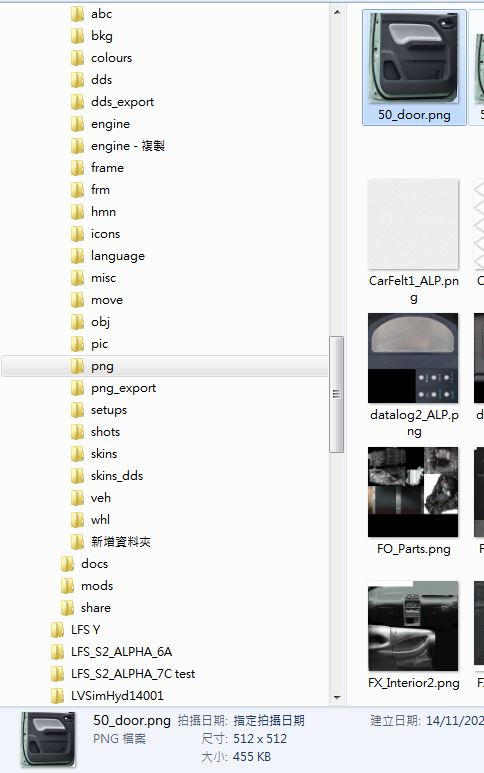Select the engine folder icon
This screenshot has height=773, width=484.
click(x=77, y=124)
